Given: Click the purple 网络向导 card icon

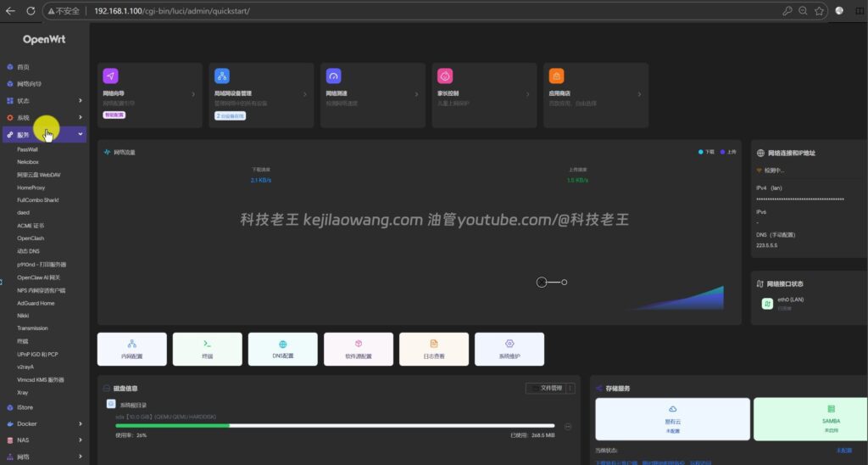Looking at the screenshot, I should (110, 76).
